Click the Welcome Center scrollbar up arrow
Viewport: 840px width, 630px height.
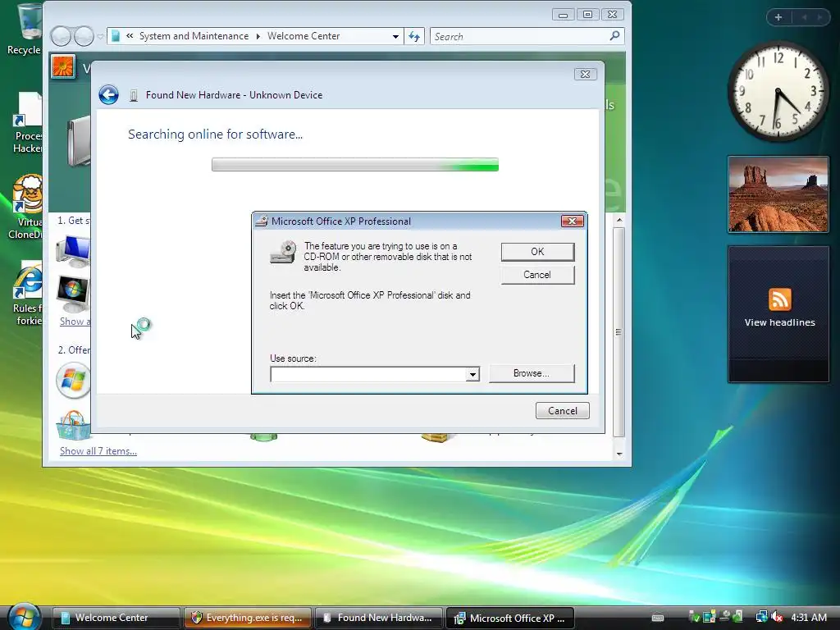point(619,220)
